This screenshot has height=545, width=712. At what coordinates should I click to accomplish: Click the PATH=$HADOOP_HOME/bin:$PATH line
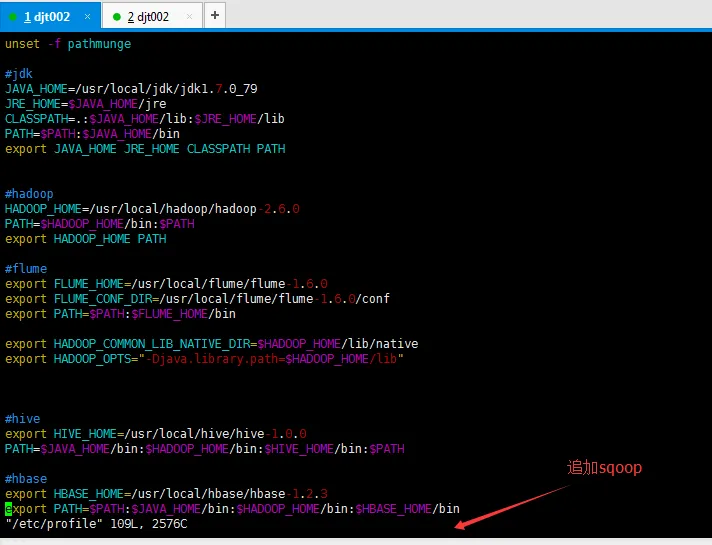coord(100,223)
